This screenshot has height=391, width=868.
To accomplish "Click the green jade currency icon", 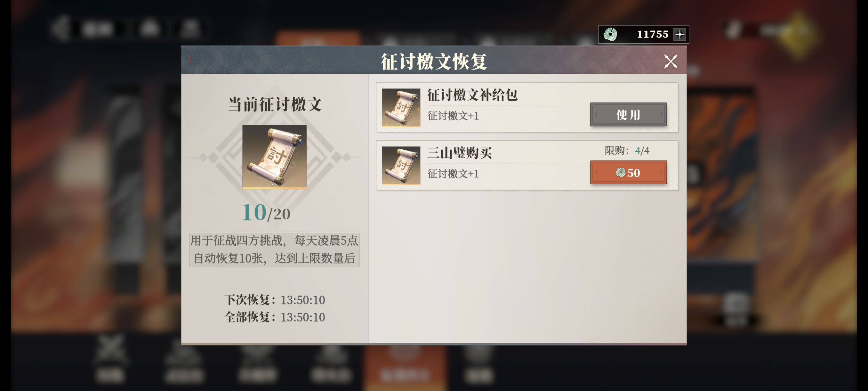I will click(610, 34).
